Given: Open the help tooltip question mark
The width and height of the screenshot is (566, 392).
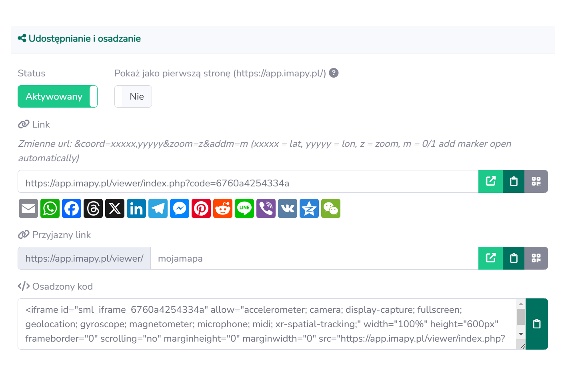Looking at the screenshot, I should click(x=334, y=73).
